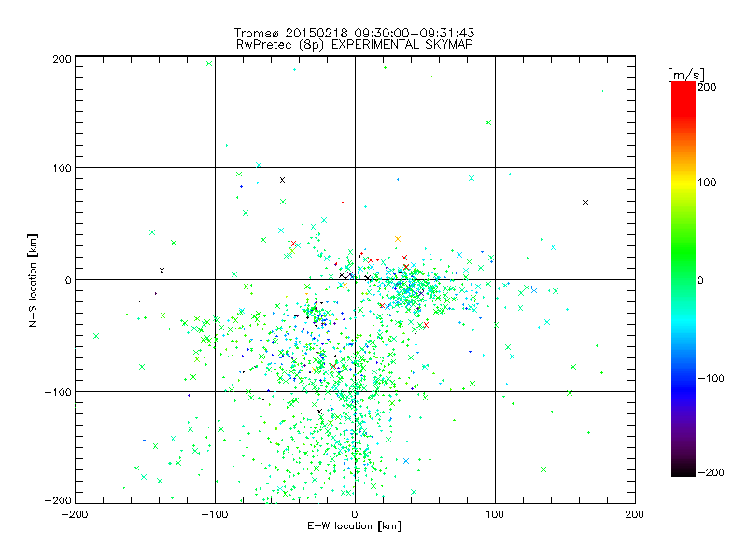Click the green X marker in the top-left corner near 200 km north
Screen dimensions: 747x560
[209, 63]
